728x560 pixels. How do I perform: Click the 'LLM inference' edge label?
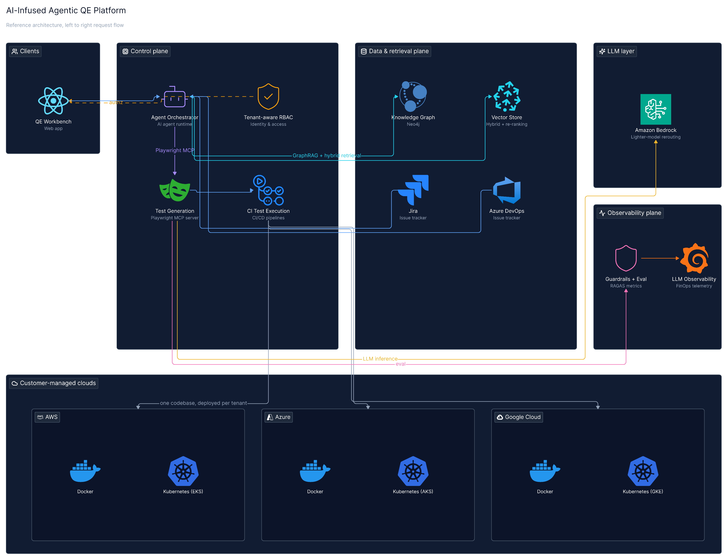pos(380,359)
